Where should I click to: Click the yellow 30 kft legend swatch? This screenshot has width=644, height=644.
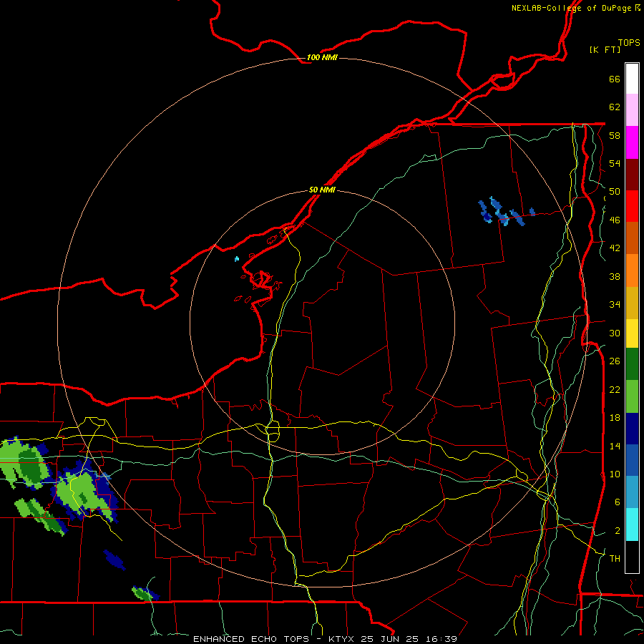[x=632, y=333]
